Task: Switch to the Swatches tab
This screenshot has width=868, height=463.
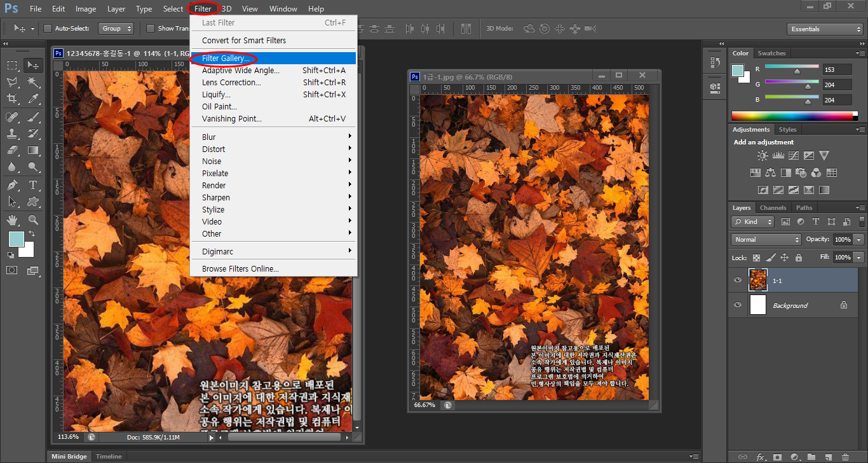Action: 771,53
